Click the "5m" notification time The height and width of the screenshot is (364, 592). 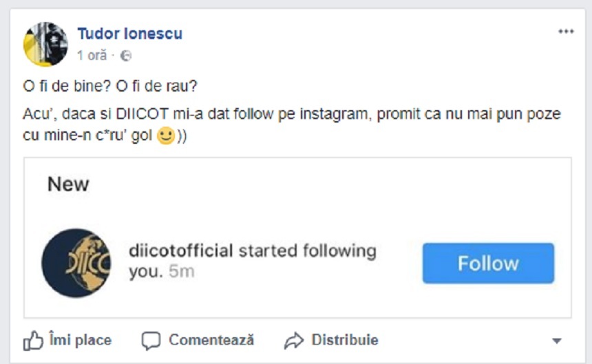pyautogui.click(x=181, y=272)
